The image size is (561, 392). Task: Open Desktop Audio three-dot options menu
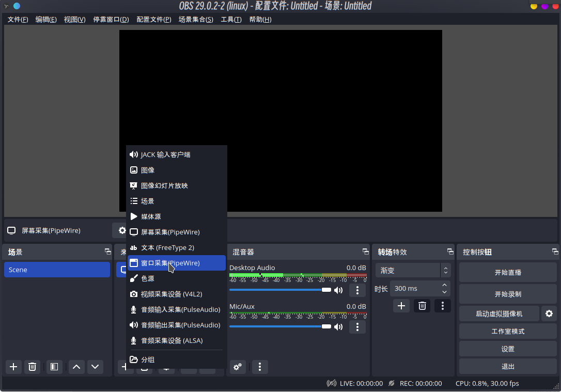pyautogui.click(x=357, y=290)
